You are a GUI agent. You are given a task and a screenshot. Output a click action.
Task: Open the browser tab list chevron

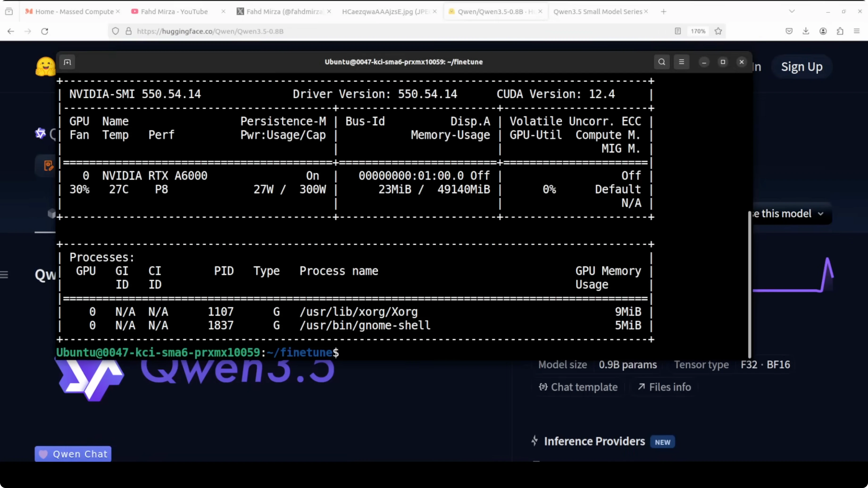point(792,11)
